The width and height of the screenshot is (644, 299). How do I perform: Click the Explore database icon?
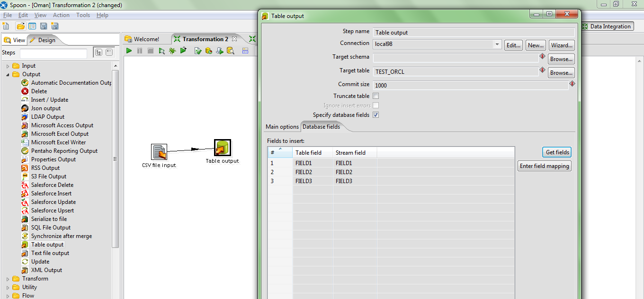[x=231, y=51]
